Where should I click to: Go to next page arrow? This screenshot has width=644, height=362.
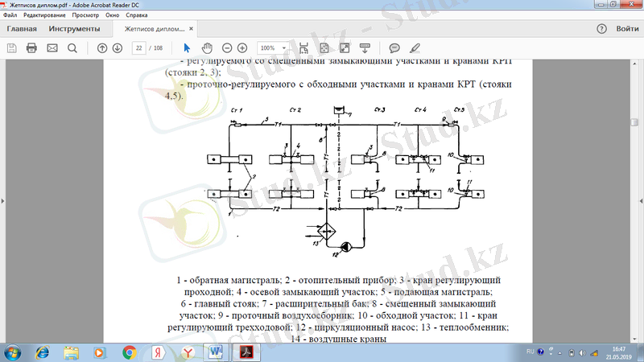(x=118, y=48)
